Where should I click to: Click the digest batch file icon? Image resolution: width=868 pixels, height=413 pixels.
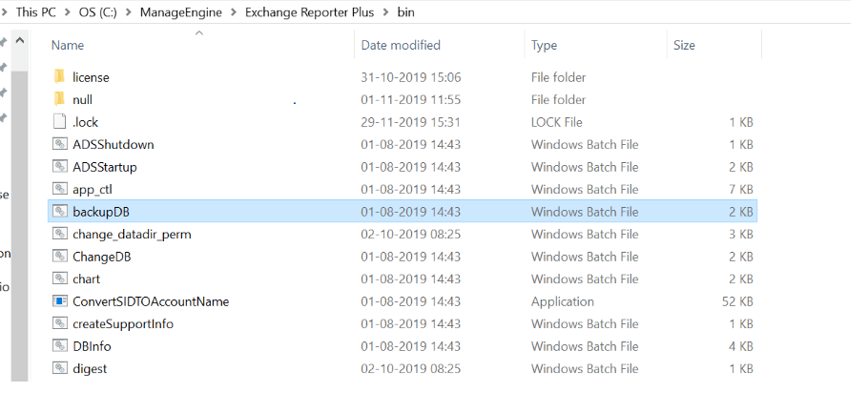point(60,369)
